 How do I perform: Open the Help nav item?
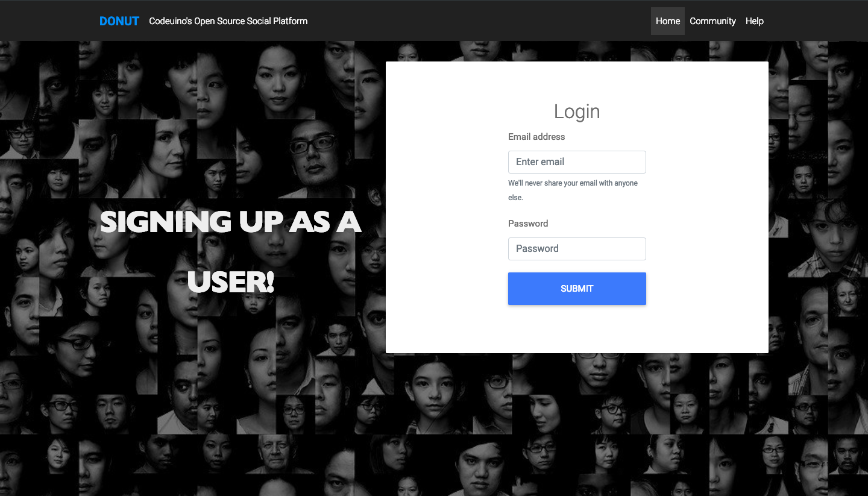point(755,21)
